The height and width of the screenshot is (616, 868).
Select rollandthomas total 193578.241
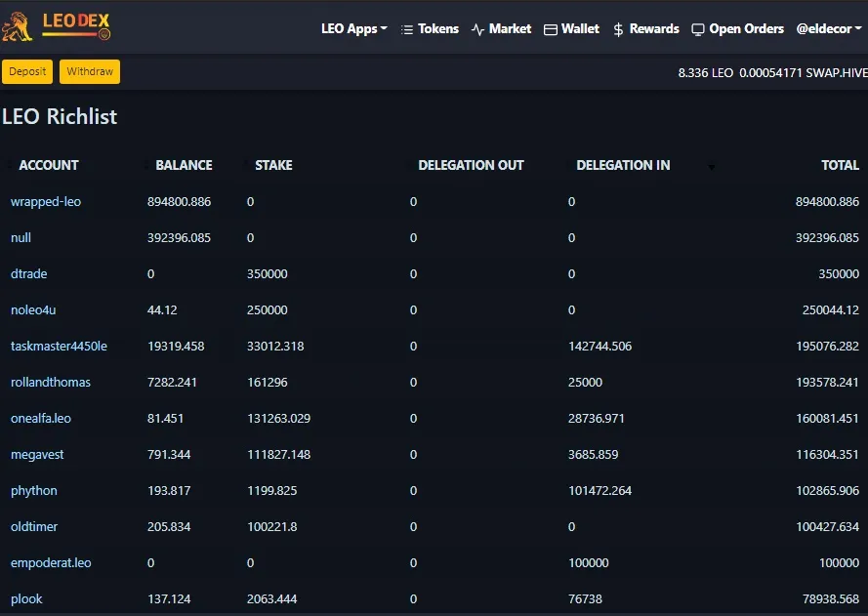(x=827, y=382)
